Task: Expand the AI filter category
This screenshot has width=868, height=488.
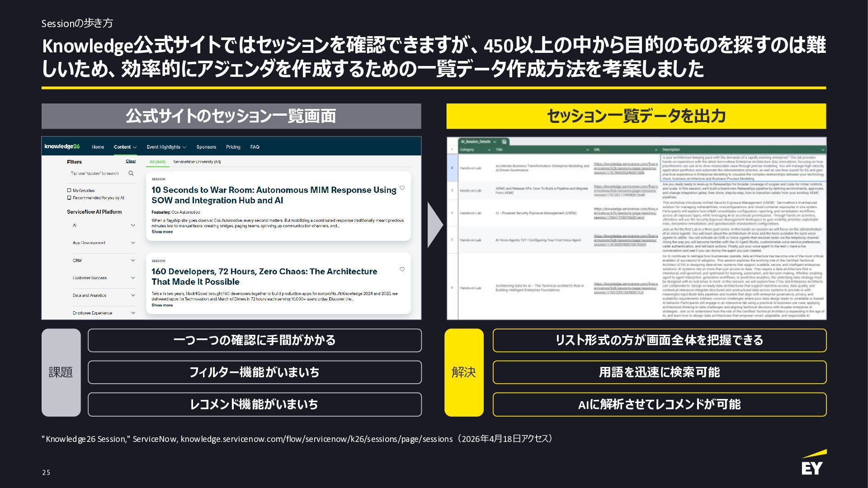Action: point(132,225)
